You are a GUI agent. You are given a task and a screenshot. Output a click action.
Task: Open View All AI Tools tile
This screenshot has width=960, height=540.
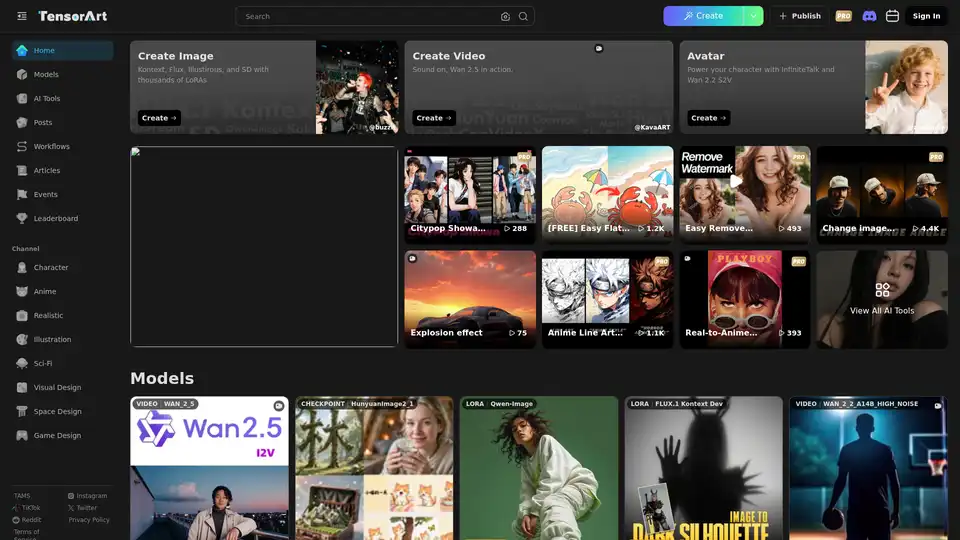(882, 298)
